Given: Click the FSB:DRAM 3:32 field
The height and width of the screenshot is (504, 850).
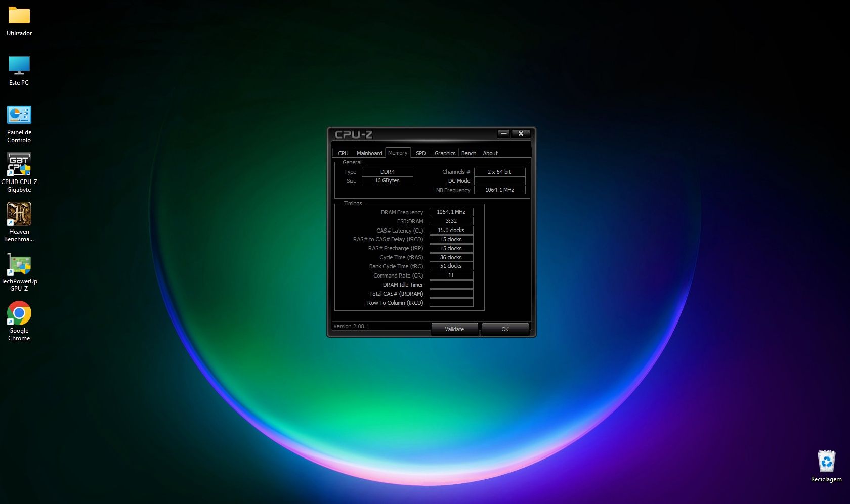Looking at the screenshot, I should coord(451,221).
